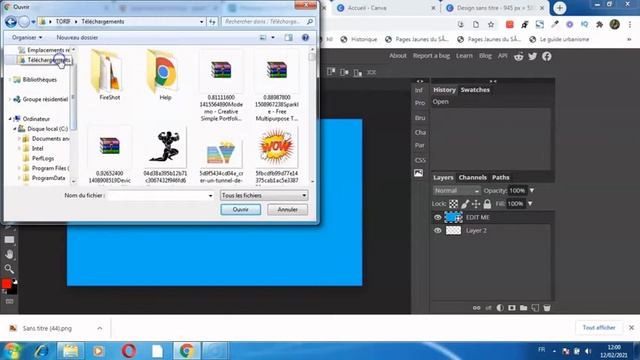Switch to the Swatches tab
The width and height of the screenshot is (640, 360).
pos(475,90)
